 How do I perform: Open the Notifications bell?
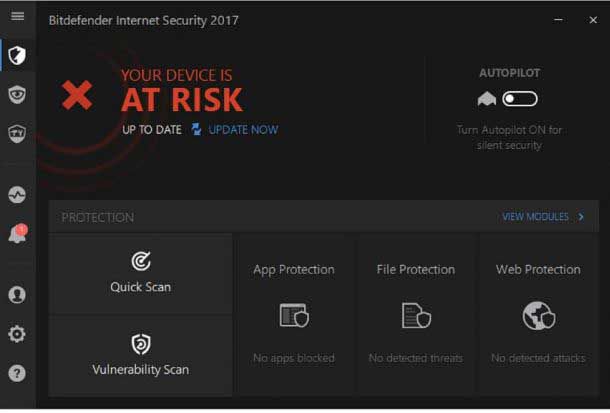coord(17,235)
